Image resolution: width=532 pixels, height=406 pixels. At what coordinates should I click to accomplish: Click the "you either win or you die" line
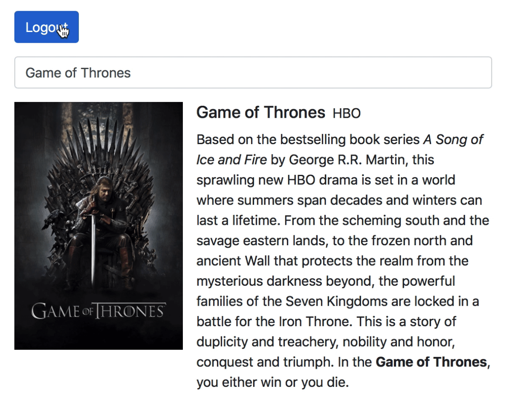tap(273, 383)
